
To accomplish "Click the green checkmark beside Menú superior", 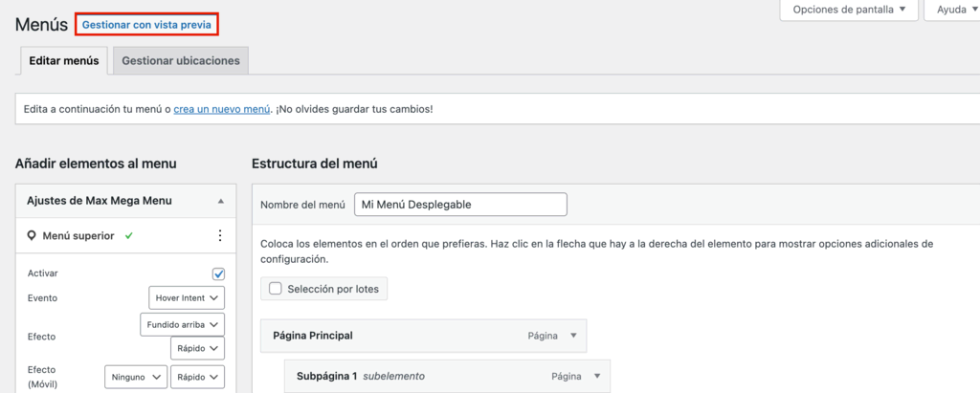I will click(x=128, y=236).
